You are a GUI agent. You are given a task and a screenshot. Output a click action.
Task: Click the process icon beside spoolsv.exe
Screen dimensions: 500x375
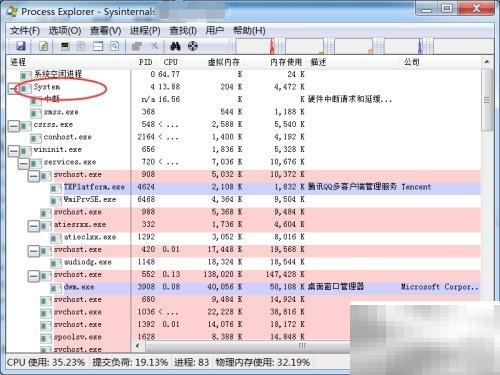46,338
